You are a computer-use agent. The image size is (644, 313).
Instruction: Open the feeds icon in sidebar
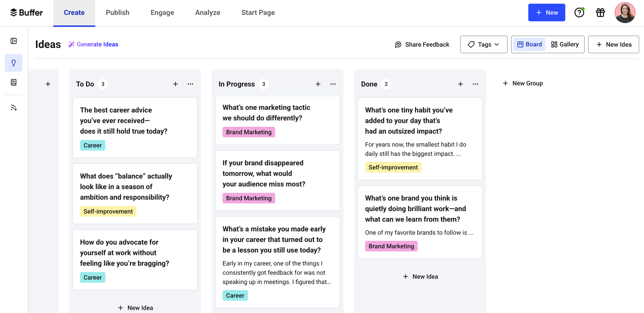(x=14, y=108)
